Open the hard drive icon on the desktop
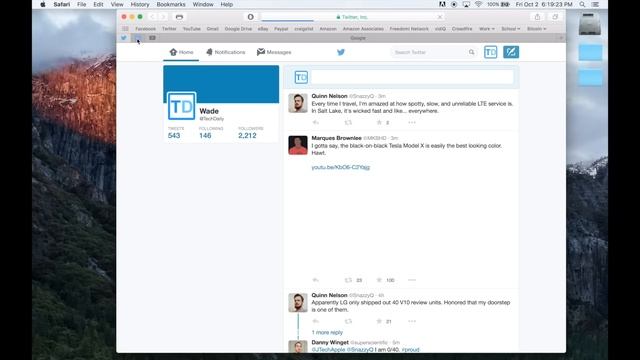Image resolution: width=640 pixels, height=360 pixels. point(590,24)
